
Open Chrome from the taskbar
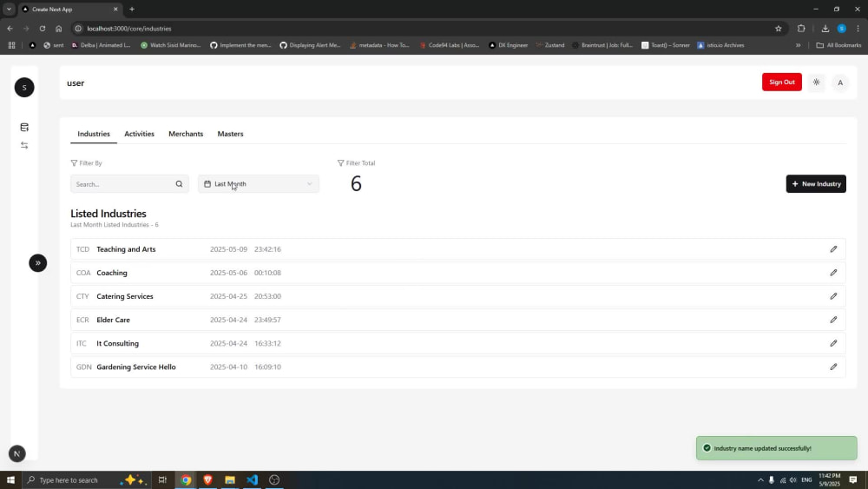(x=186, y=479)
